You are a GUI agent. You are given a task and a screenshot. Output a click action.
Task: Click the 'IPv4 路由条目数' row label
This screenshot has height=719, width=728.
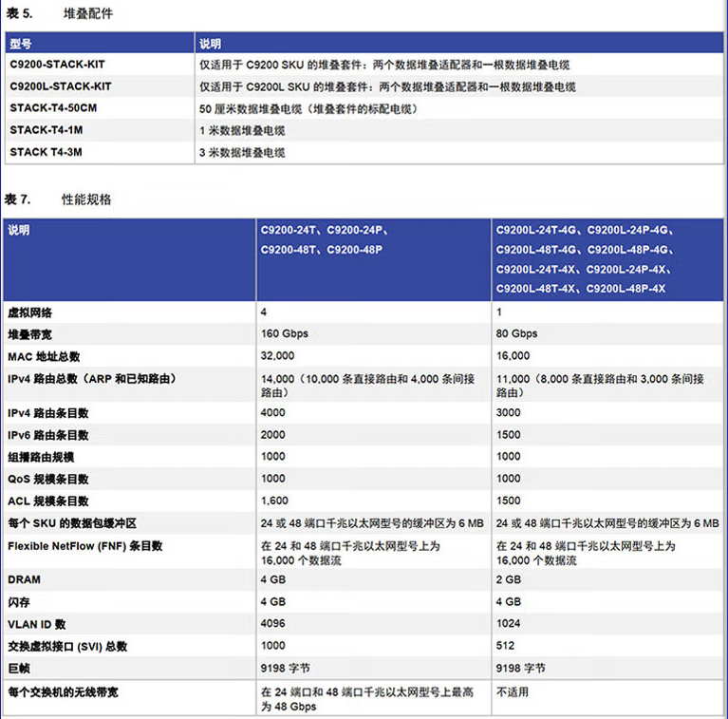pos(47,413)
